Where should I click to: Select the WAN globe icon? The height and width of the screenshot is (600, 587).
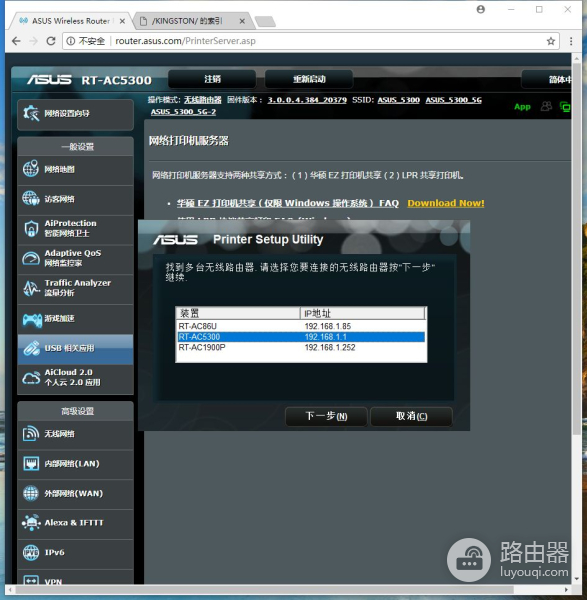pyautogui.click(x=31, y=493)
